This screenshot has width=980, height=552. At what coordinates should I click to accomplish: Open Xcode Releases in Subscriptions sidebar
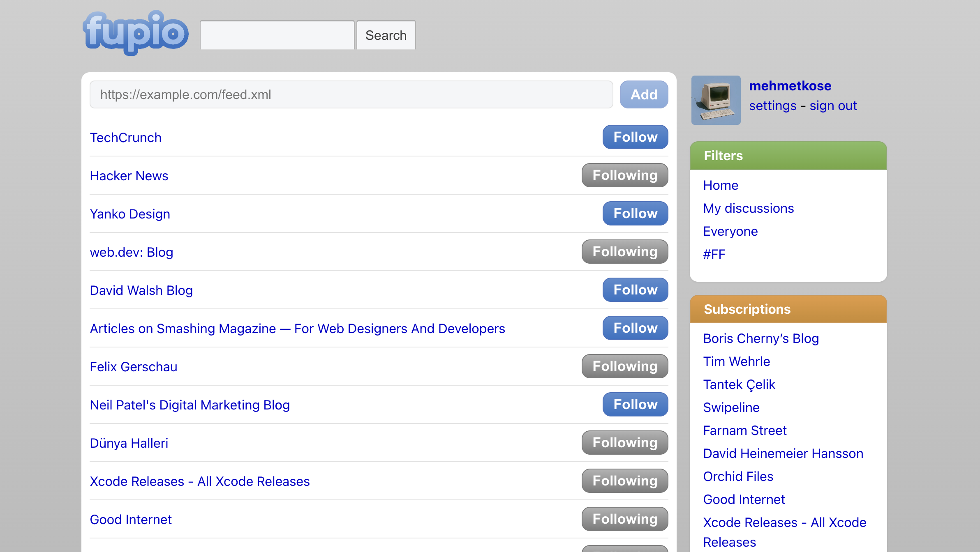tap(784, 532)
